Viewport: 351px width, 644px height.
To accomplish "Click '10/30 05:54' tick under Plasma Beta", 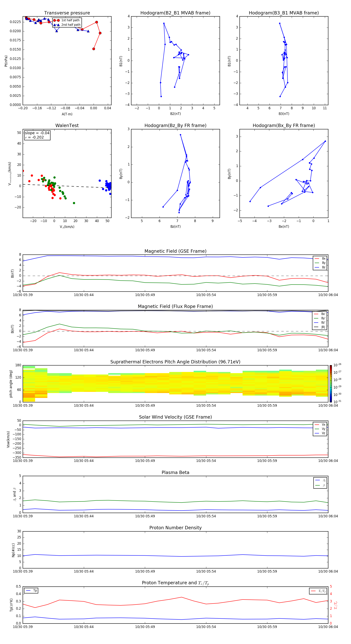I will click(206, 516).
